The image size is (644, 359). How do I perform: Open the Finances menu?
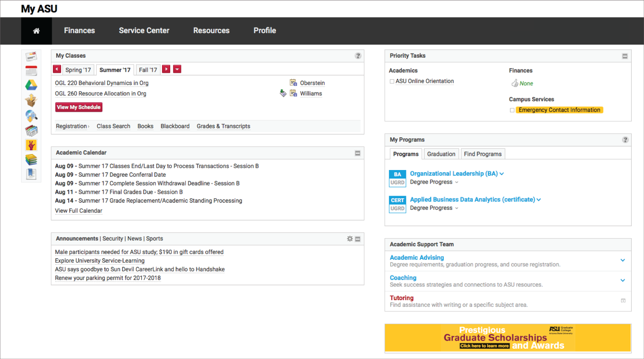(x=79, y=31)
